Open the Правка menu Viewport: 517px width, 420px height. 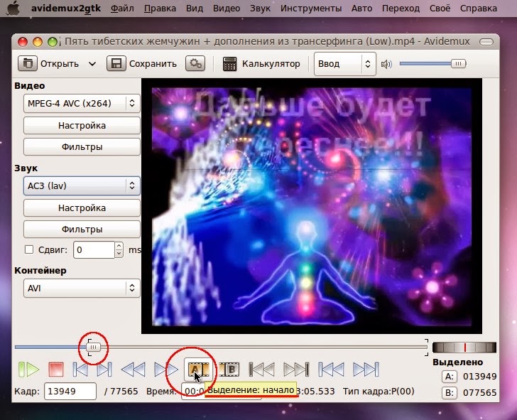click(160, 9)
